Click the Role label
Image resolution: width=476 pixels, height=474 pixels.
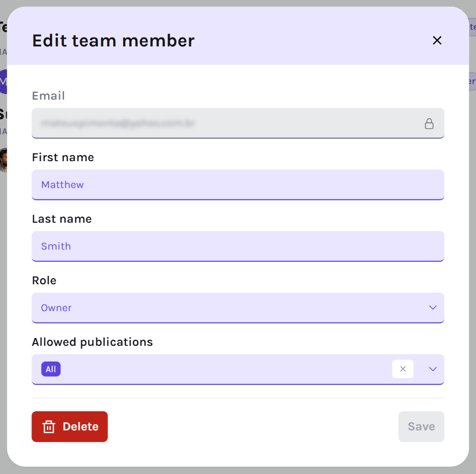[44, 280]
